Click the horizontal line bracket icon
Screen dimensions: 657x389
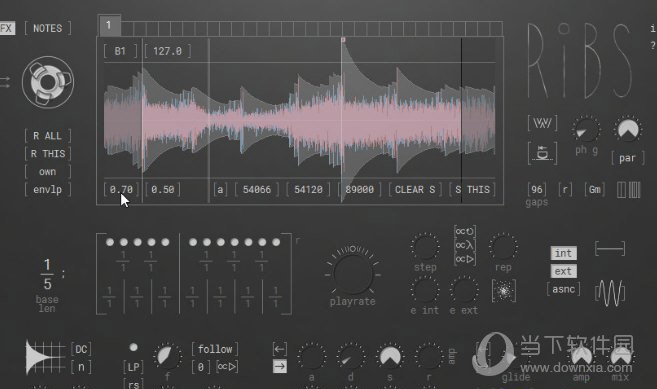(610, 249)
